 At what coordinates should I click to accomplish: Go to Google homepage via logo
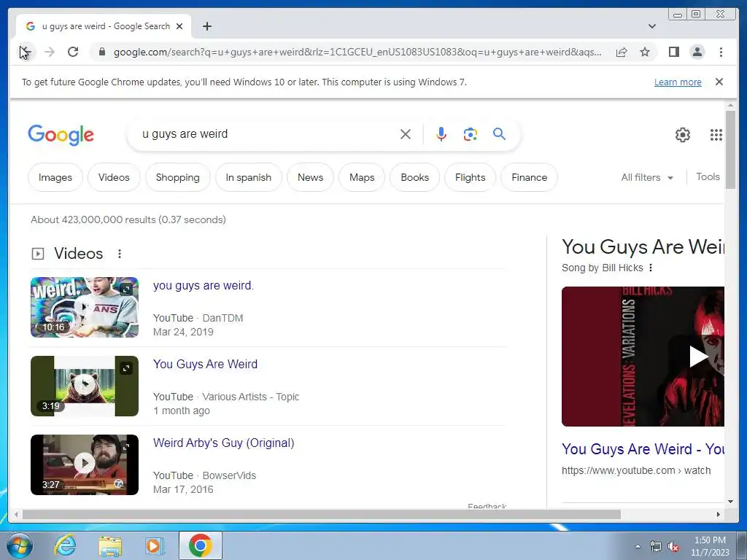[61, 135]
